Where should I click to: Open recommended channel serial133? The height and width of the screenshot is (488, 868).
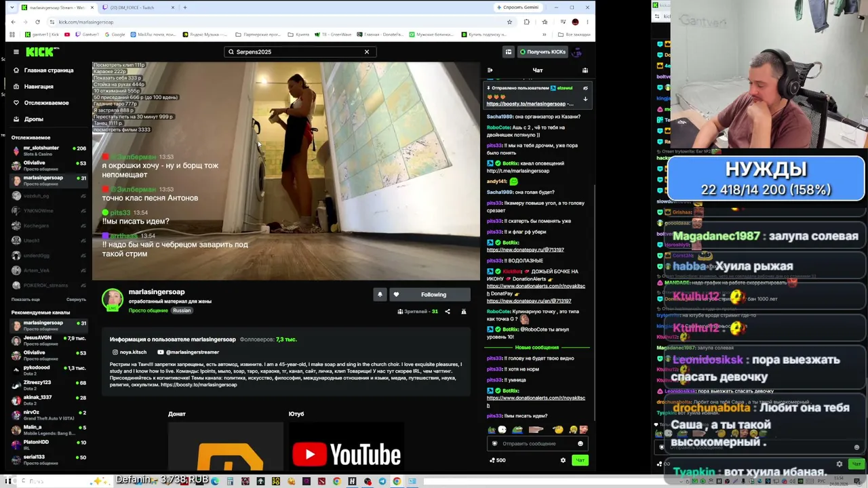(x=49, y=460)
